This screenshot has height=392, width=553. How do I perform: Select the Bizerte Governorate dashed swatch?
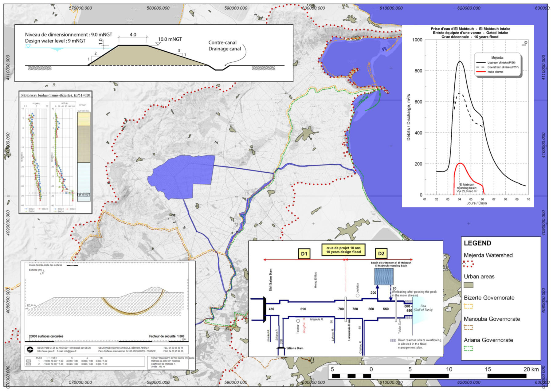click(468, 306)
